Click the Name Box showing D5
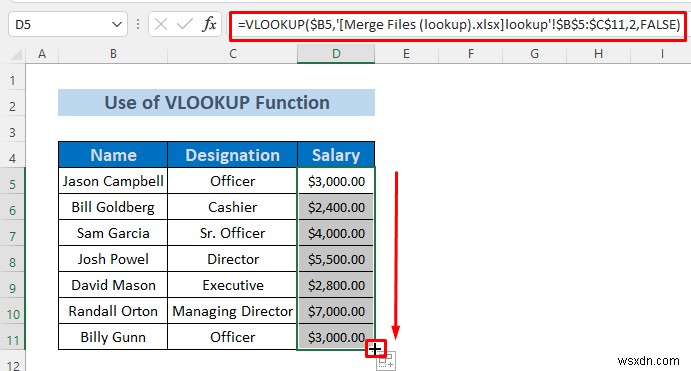The image size is (691, 371). 68,24
